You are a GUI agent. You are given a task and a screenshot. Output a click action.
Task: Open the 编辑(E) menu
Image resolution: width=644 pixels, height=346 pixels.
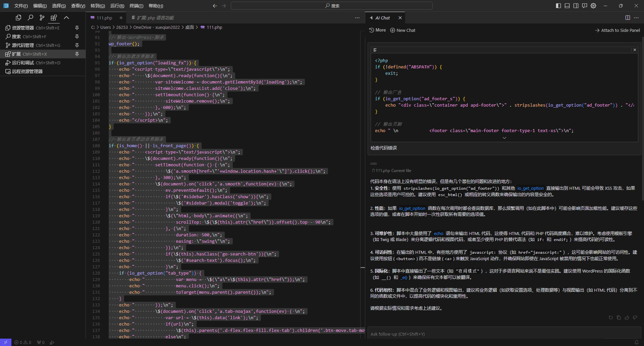pyautogui.click(x=40, y=6)
